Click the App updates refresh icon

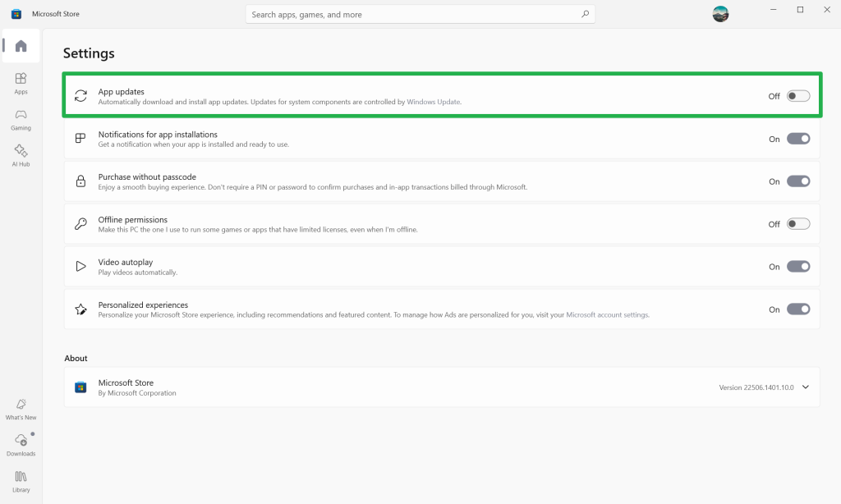(x=81, y=96)
